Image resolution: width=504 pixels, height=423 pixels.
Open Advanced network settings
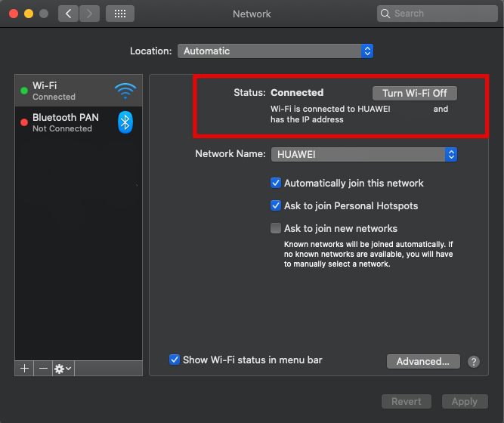point(423,362)
